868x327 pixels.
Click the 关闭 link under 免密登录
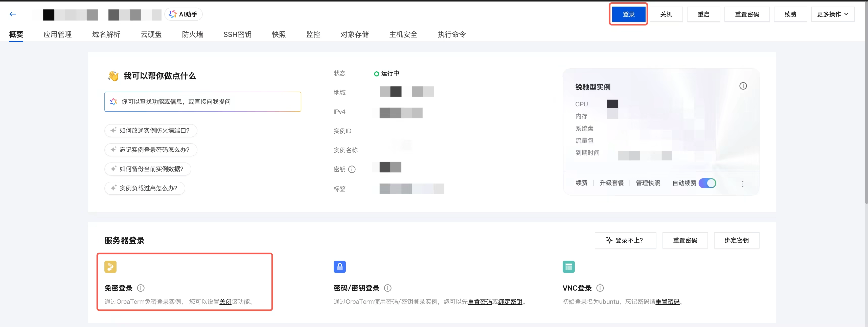(225, 301)
